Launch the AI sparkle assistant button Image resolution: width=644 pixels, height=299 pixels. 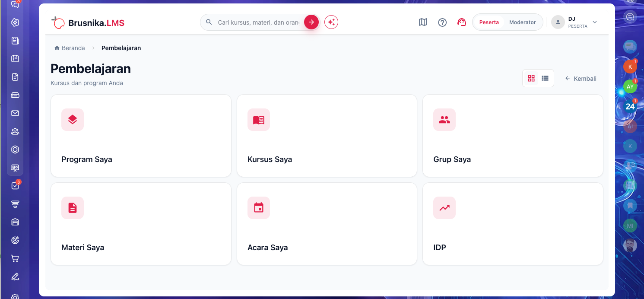[x=331, y=22]
